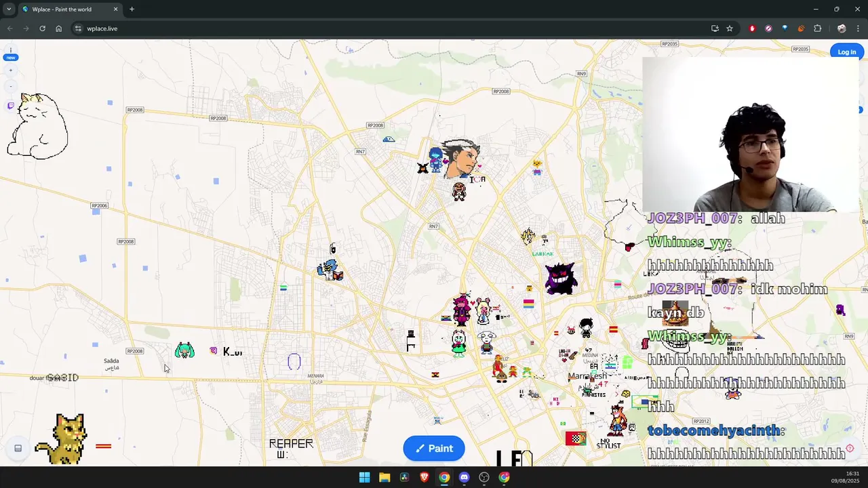Screen dimensions: 868x488
Task: Open the red hand adblock extension
Action: pyautogui.click(x=752, y=28)
